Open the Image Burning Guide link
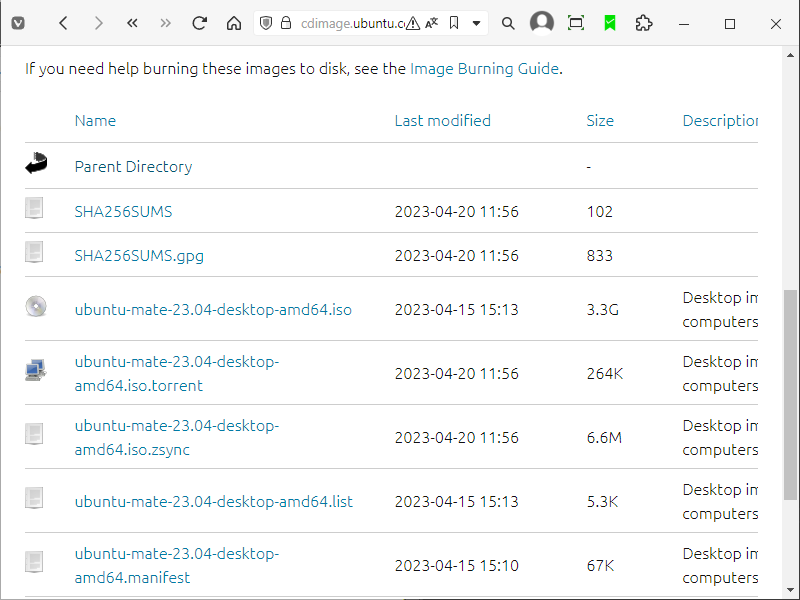This screenshot has height=600, width=800. (484, 68)
